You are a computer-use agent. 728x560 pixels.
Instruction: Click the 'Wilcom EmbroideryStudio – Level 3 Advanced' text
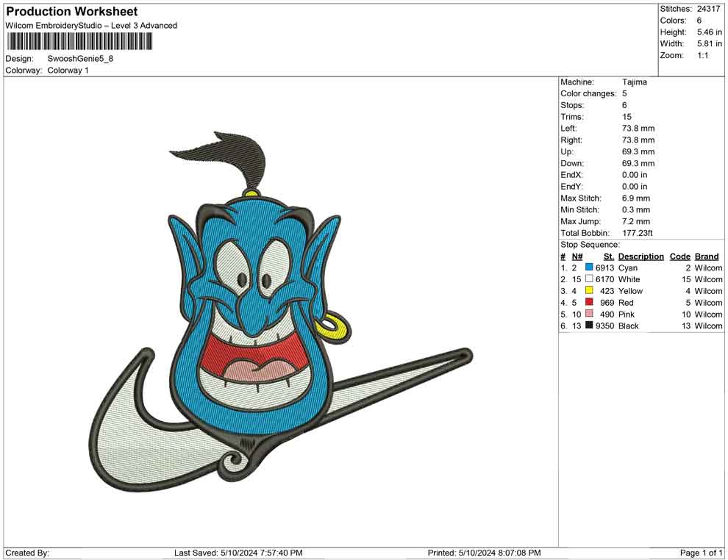click(91, 26)
